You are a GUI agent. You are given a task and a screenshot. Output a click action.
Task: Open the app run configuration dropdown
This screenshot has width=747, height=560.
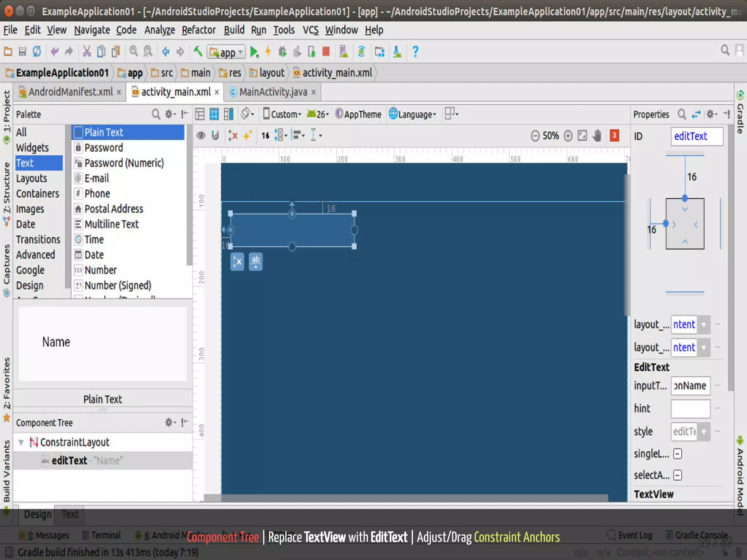click(226, 52)
